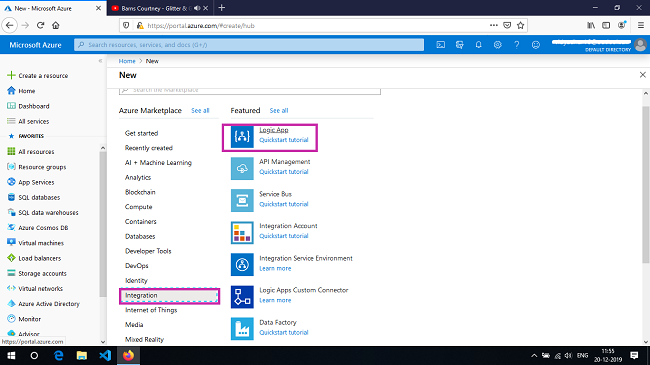This screenshot has height=365, width=650.
Task: Open the portal settings gear
Action: (497, 45)
